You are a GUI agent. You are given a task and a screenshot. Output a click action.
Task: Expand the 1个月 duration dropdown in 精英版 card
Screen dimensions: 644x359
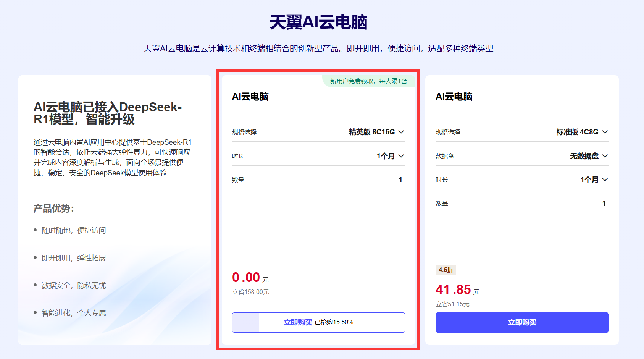390,156
